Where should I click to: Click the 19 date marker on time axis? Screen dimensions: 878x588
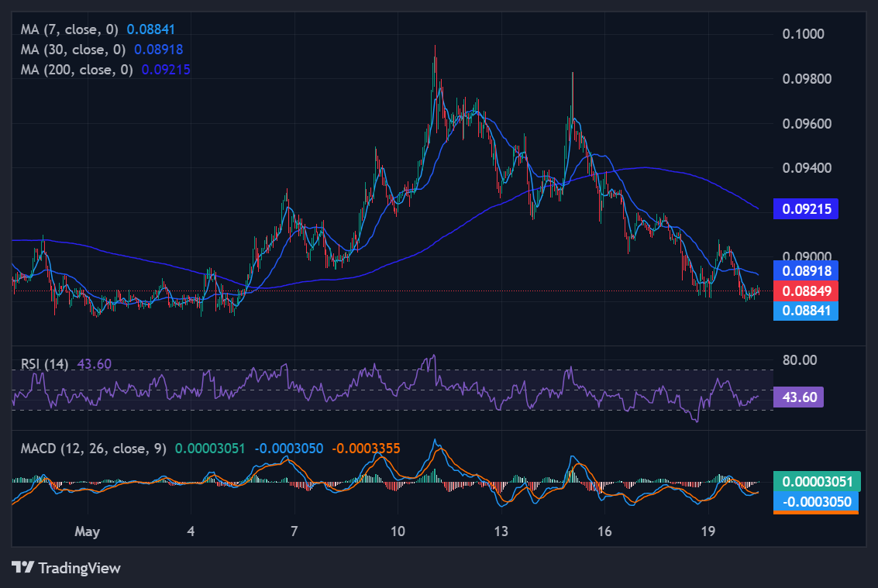point(708,531)
